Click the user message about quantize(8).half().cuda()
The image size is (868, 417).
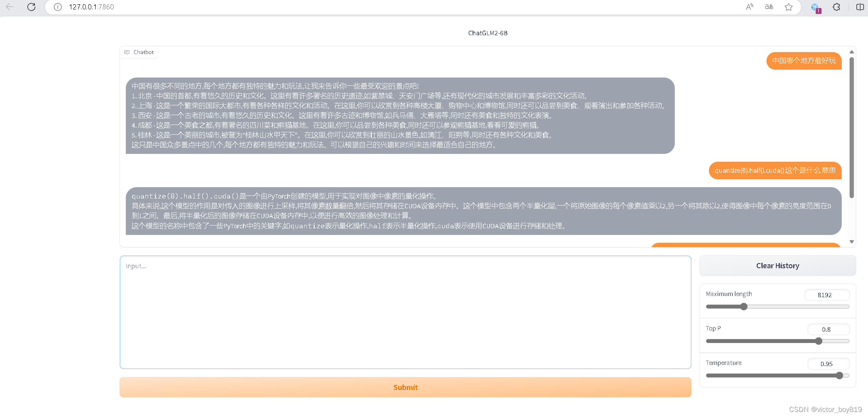pos(775,170)
